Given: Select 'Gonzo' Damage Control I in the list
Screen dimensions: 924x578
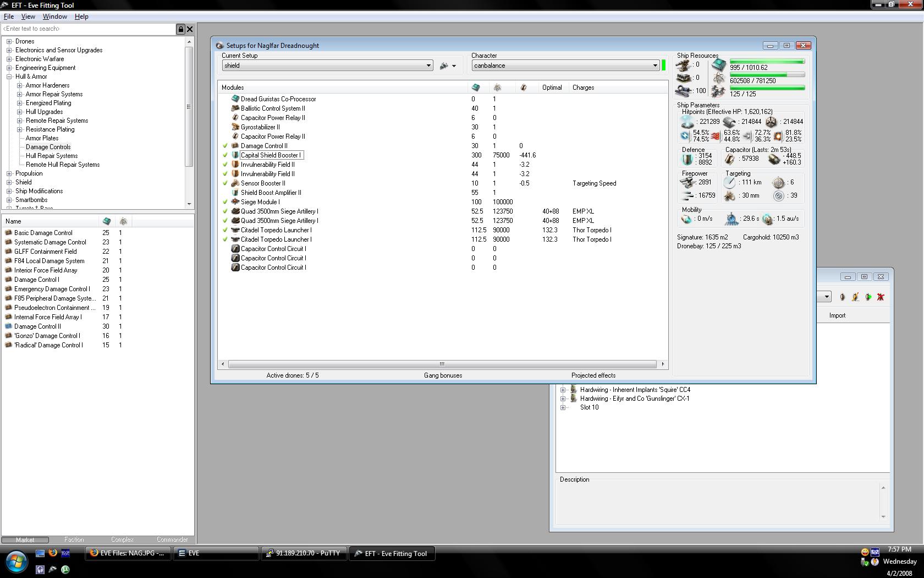Looking at the screenshot, I should tap(47, 336).
